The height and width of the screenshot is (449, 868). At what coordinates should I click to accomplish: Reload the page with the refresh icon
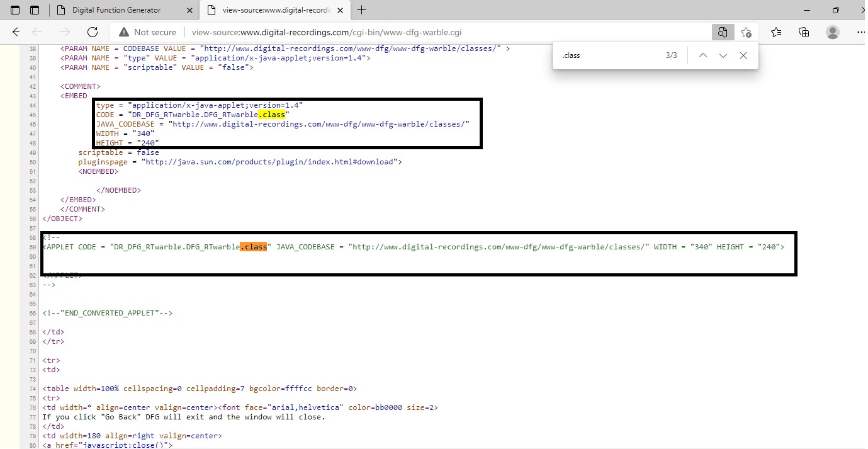[x=93, y=31]
